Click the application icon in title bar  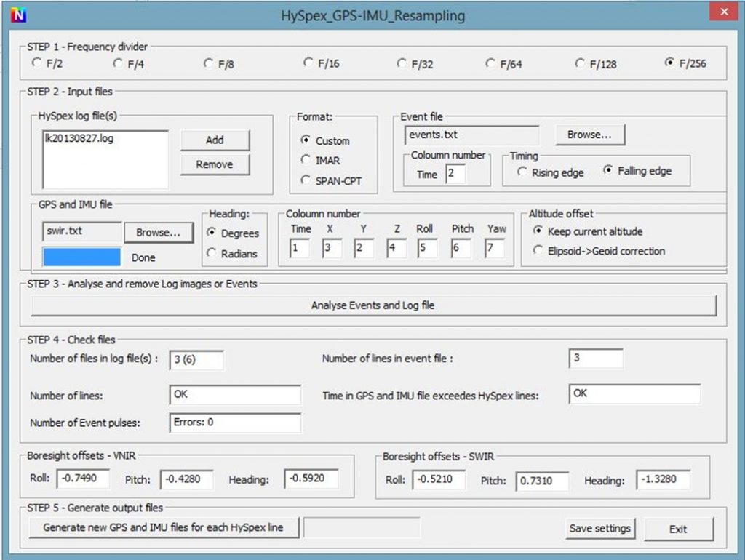coord(18,15)
